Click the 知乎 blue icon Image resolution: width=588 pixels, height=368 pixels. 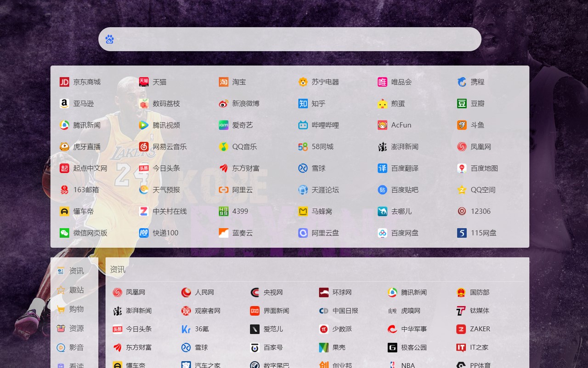point(303,103)
